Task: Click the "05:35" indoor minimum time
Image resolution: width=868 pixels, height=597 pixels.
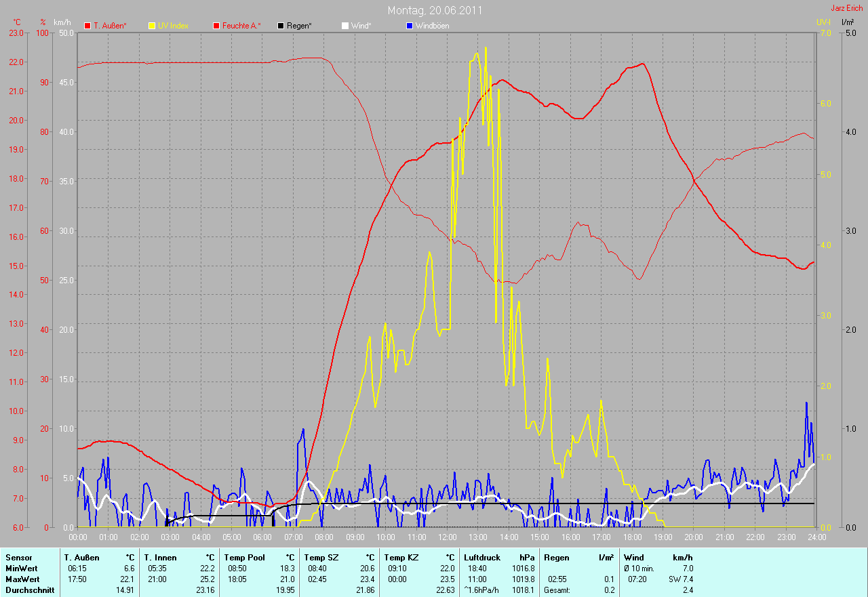Action: click(x=157, y=569)
